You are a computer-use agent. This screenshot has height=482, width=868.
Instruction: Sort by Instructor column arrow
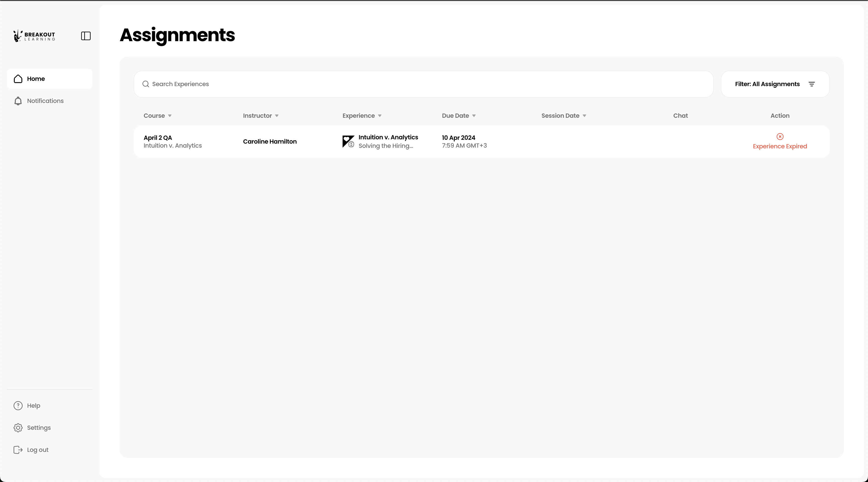[x=277, y=116]
